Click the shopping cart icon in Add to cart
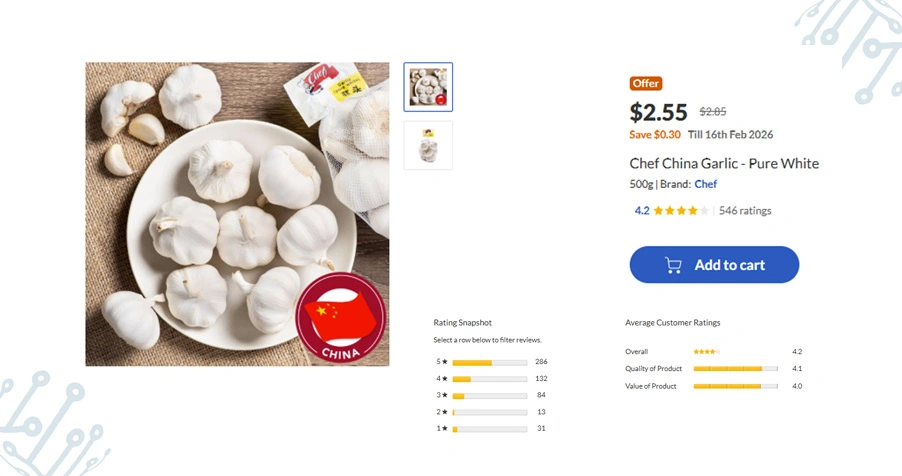This screenshot has height=476, width=902. [x=674, y=265]
